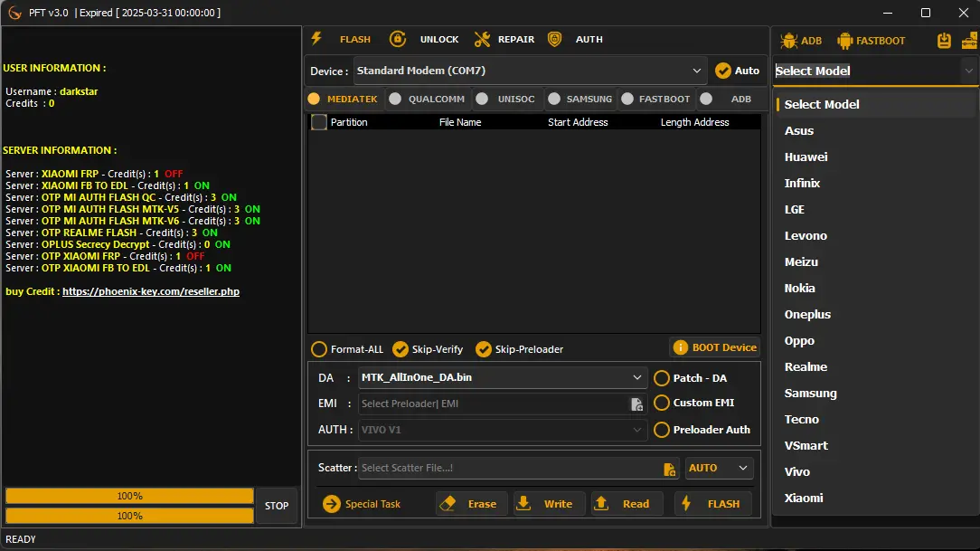The height and width of the screenshot is (551, 980).
Task: Click the download device icon after FASTBOOT
Action: [x=944, y=41]
